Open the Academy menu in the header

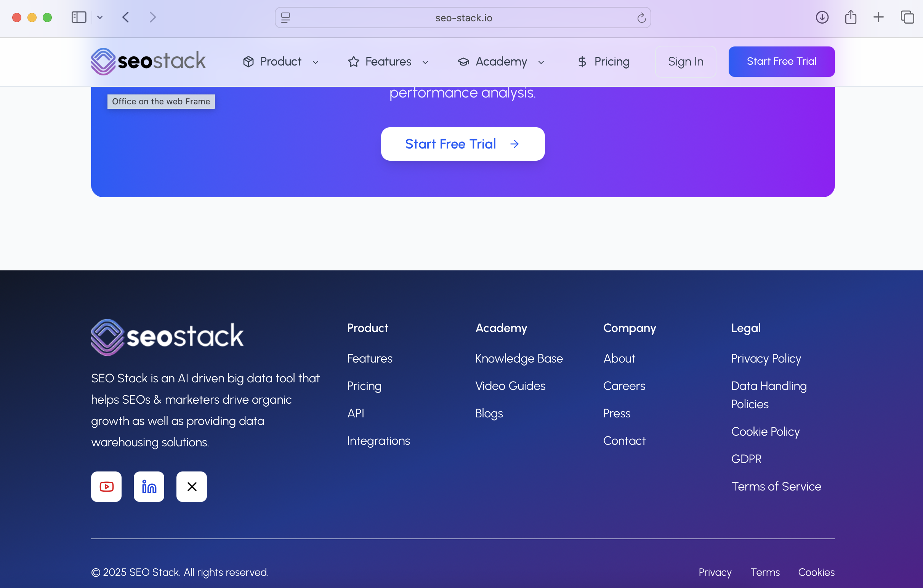click(x=502, y=62)
